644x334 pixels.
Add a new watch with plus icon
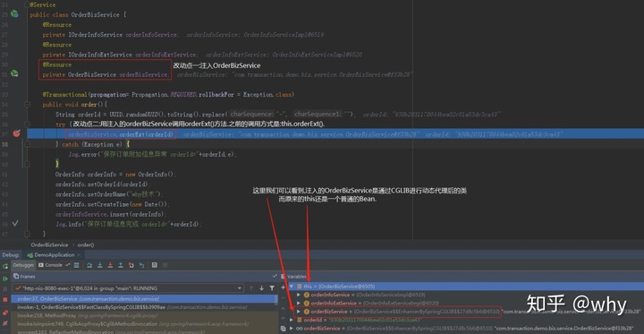tap(283, 287)
